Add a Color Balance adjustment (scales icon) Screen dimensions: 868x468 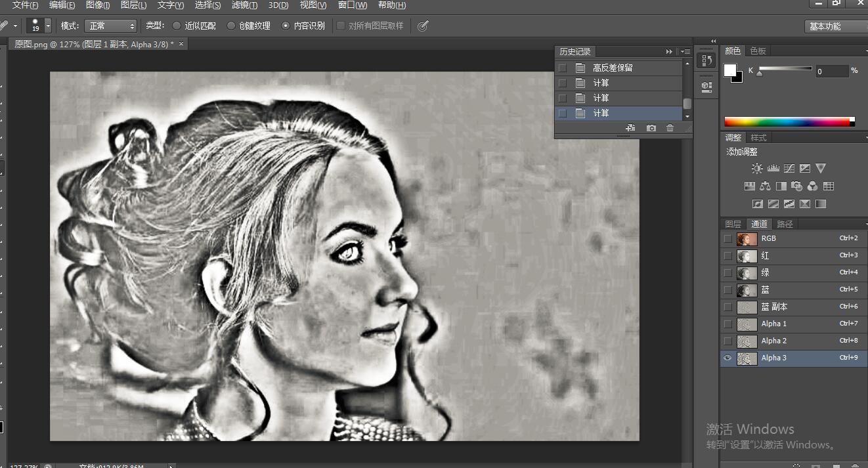[x=765, y=186]
